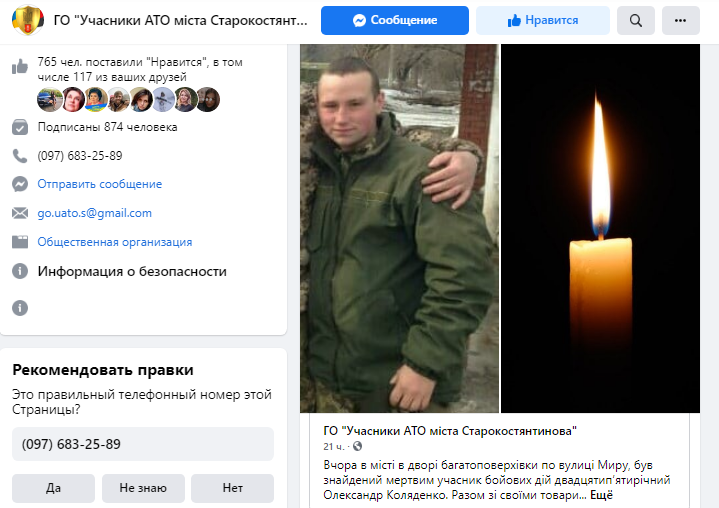Select Нет for phone number question

point(232,488)
